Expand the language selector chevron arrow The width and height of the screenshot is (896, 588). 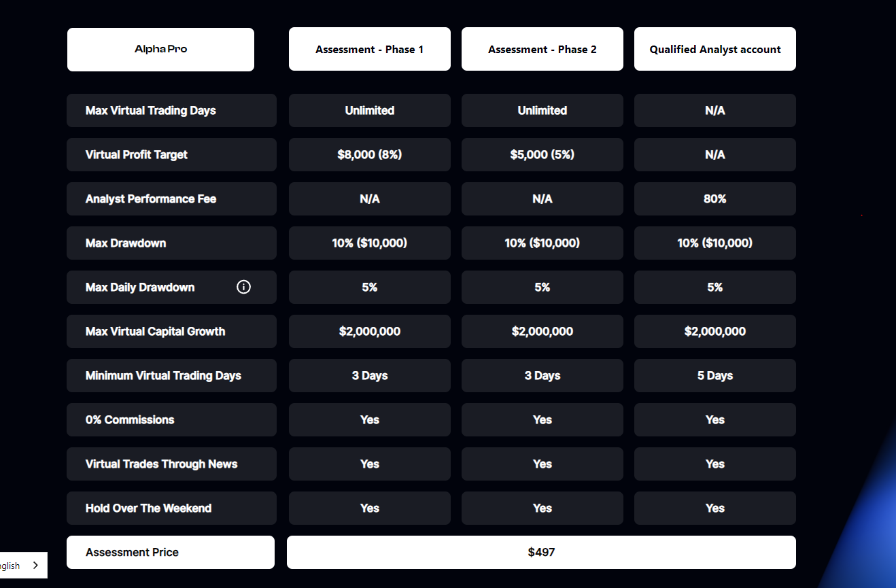(x=35, y=566)
